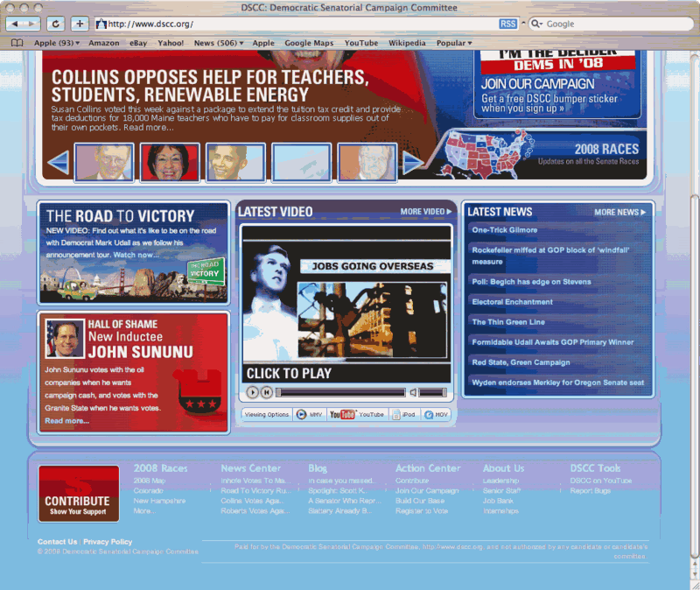Select the third slideshow portrait thumbnail

[x=235, y=162]
